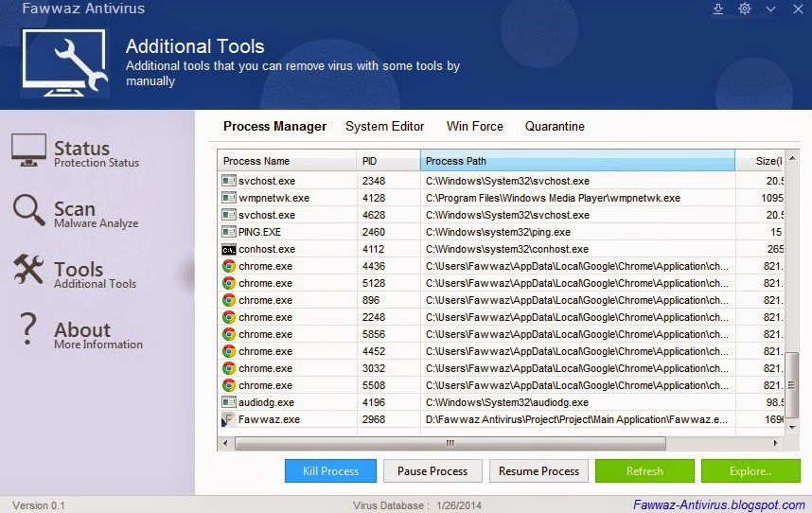Sort by PID column header
Screen dimensions: 812x513
coord(388,161)
